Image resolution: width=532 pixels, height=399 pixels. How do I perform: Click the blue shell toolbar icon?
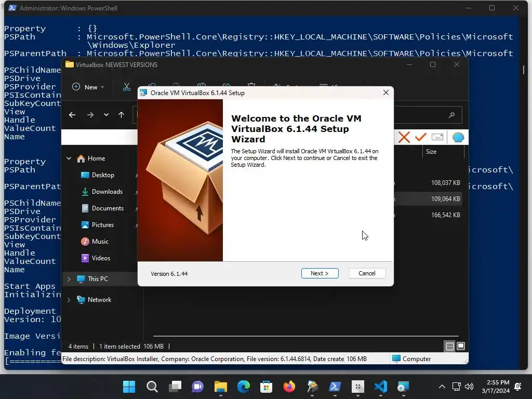(458, 137)
